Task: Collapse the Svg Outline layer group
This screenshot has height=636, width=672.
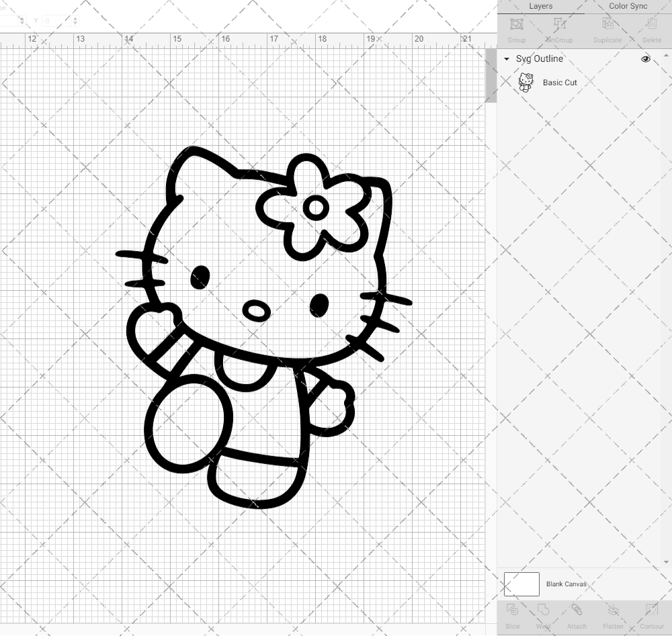Action: [x=506, y=59]
